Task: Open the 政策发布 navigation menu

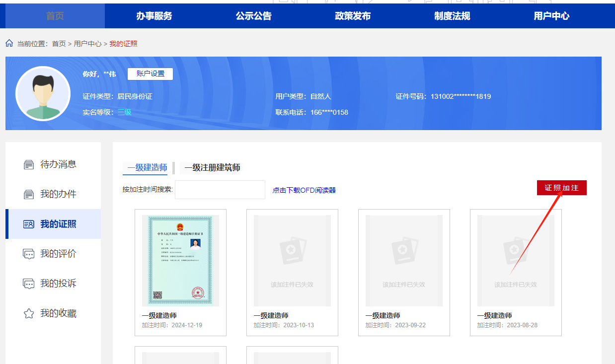Action: coord(353,16)
